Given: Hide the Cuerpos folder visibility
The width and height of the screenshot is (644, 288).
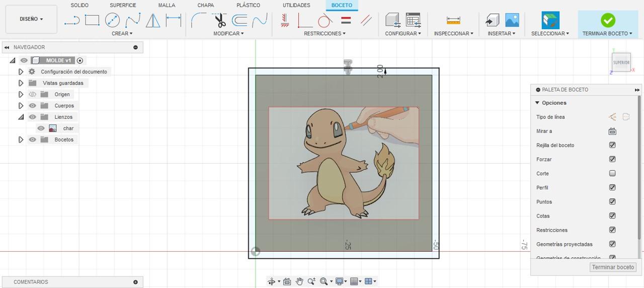Looking at the screenshot, I should [x=33, y=106].
